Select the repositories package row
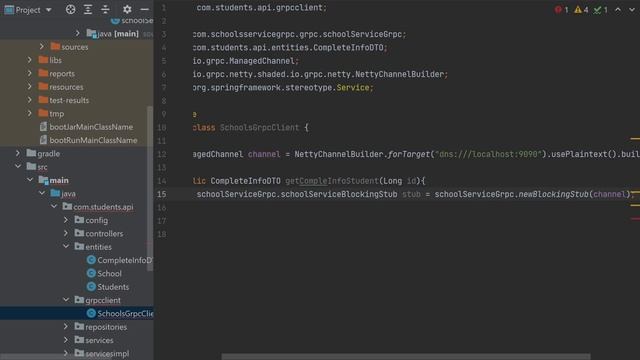This screenshot has width=640, height=360. tap(77, 327)
